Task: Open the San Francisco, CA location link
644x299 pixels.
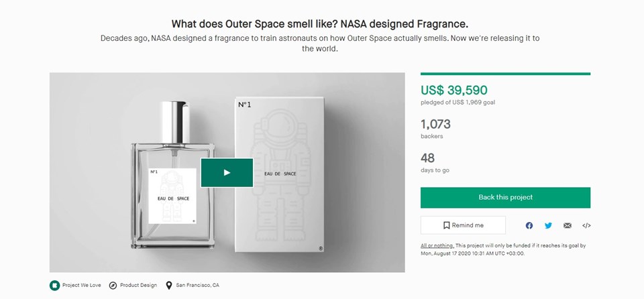Action: pyautogui.click(x=197, y=285)
